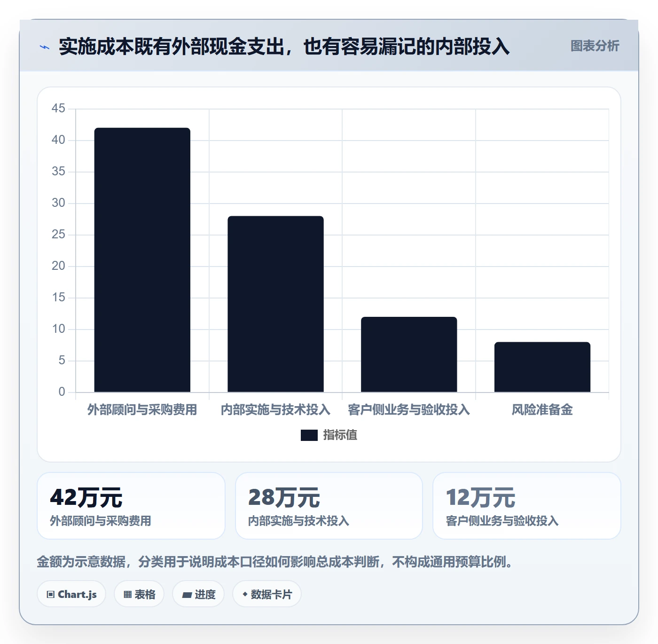
Task: Click card caption 客户侧业务与验收投入 under 12万元
Action: coord(502,521)
